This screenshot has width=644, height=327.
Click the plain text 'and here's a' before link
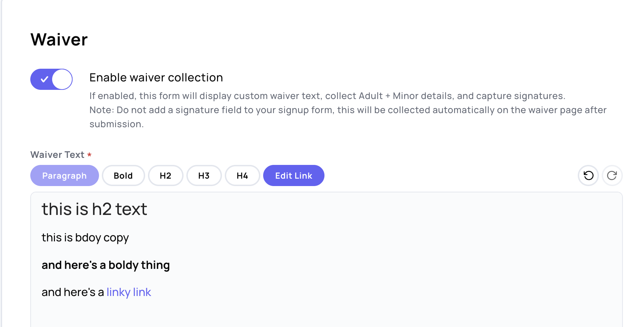pos(73,292)
